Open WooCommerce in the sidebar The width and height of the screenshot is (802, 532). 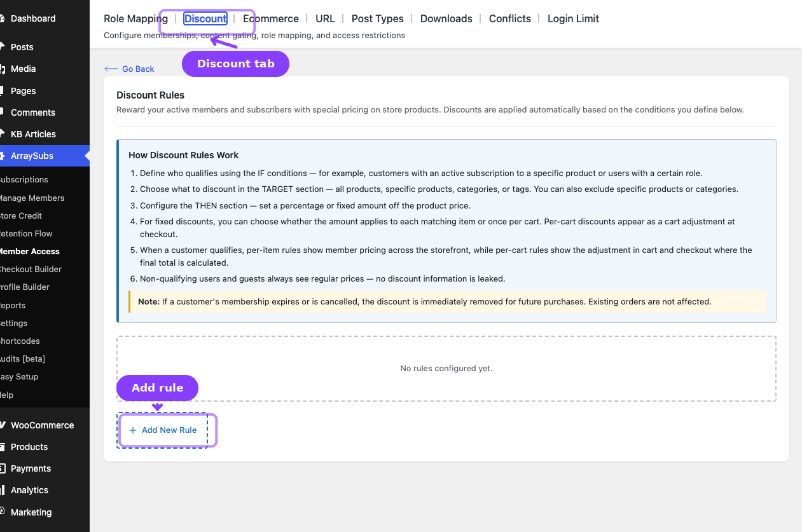[45, 425]
